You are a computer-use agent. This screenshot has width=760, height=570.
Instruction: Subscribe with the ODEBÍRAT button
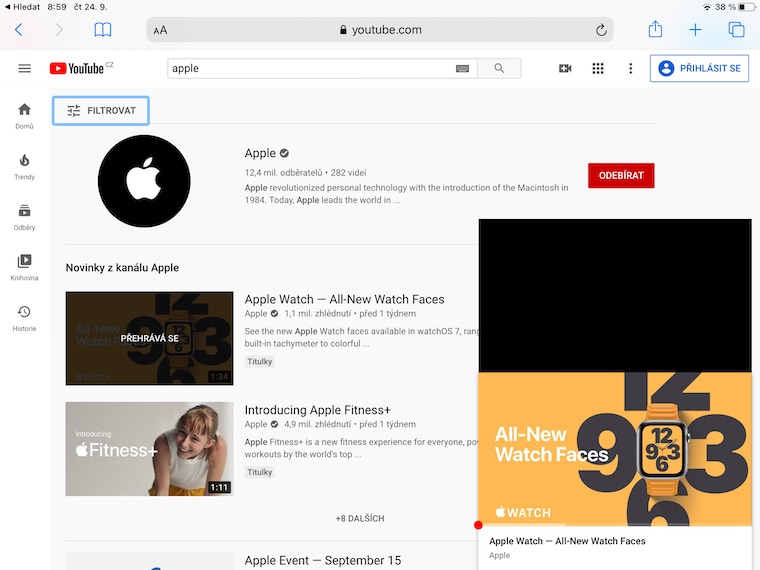point(621,175)
